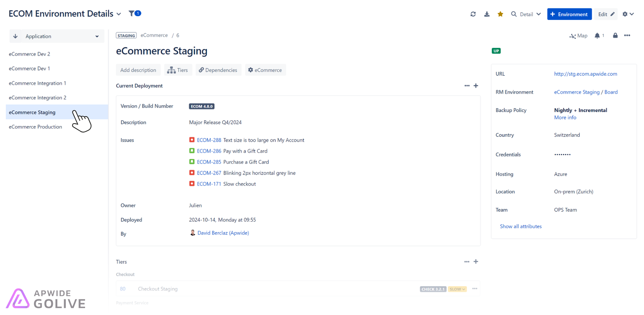The height and width of the screenshot is (315, 644).
Task: Click the blue Environment button
Action: [569, 14]
